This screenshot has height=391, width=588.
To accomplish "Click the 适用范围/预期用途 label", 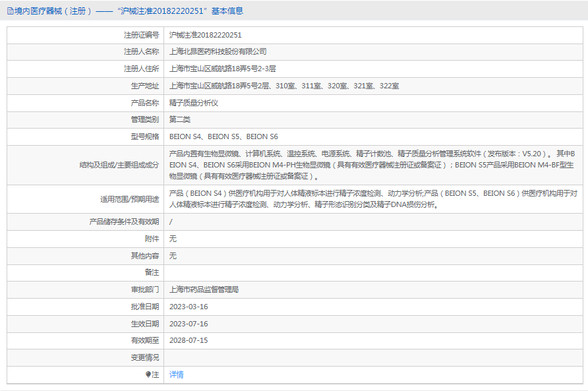I will [x=129, y=199].
